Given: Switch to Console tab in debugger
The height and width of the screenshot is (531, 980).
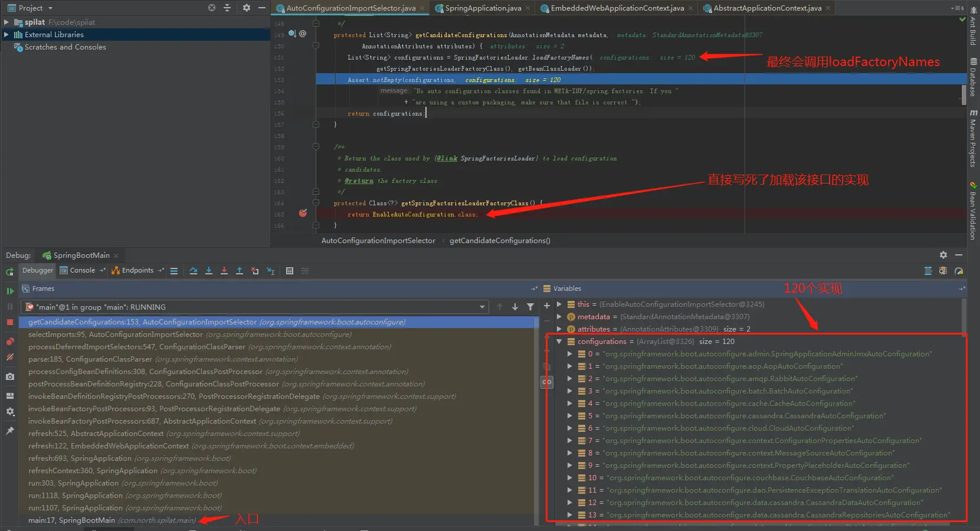Looking at the screenshot, I should [82, 270].
